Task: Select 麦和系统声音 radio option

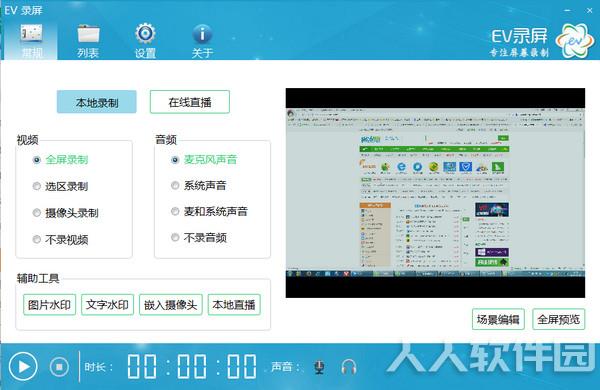Action: pyautogui.click(x=209, y=211)
